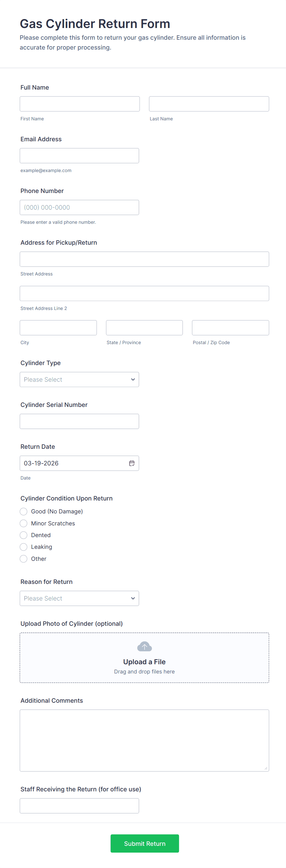Select Good (No Damage) condition
286x868 pixels.
[x=24, y=512]
